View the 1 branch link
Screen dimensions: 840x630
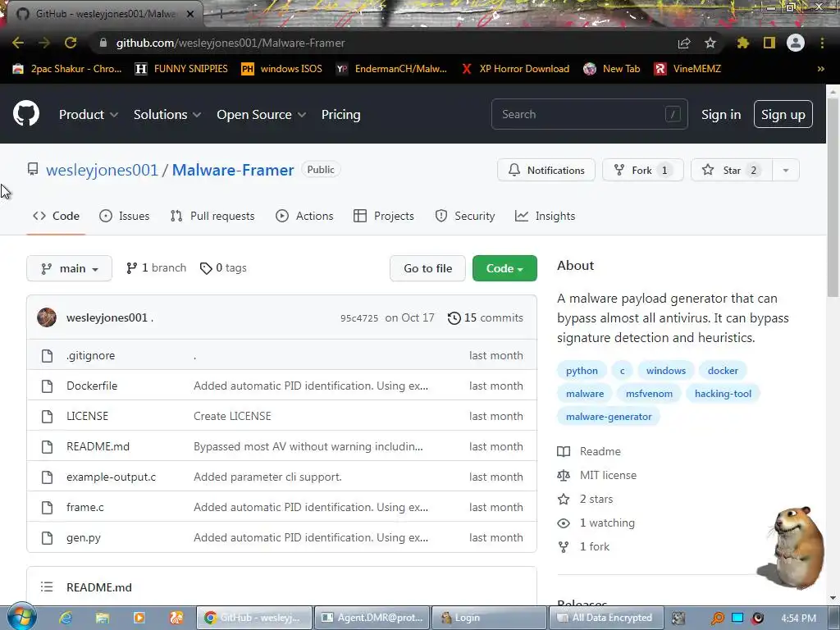156,268
